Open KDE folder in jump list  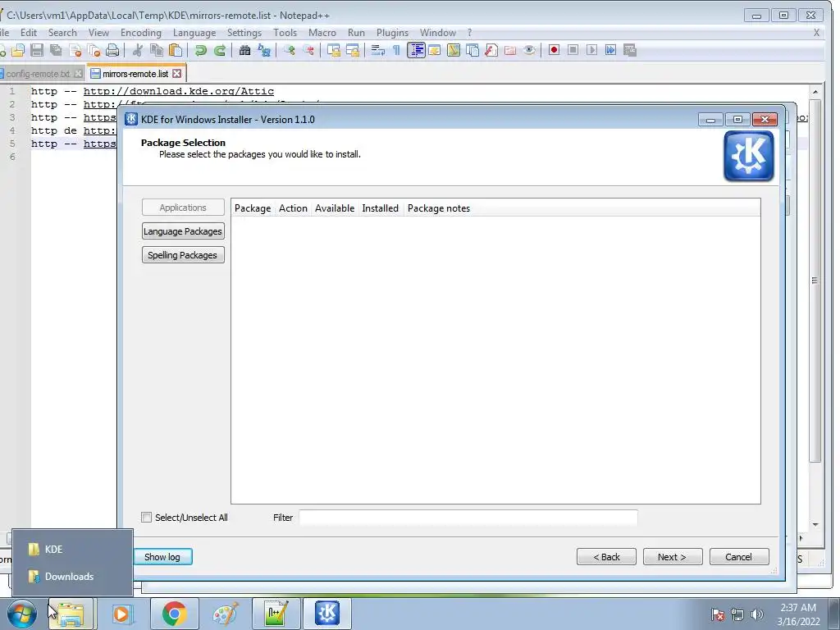coord(72,549)
